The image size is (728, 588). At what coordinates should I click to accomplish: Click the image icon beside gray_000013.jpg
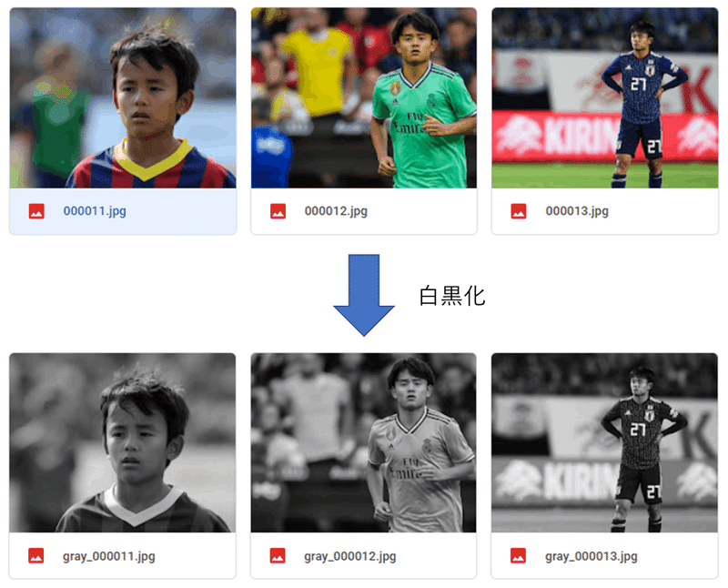coord(518,555)
